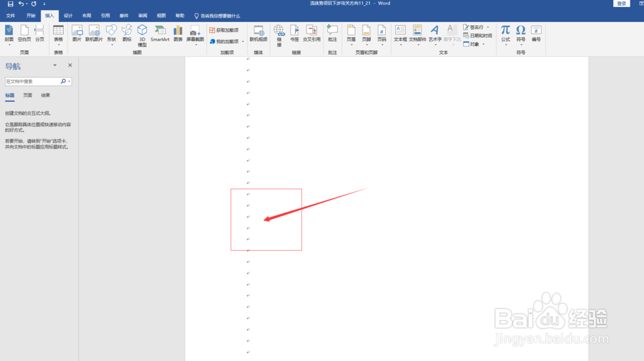644x361 pixels.
Task: Insert a page break (分页)
Action: click(39, 34)
